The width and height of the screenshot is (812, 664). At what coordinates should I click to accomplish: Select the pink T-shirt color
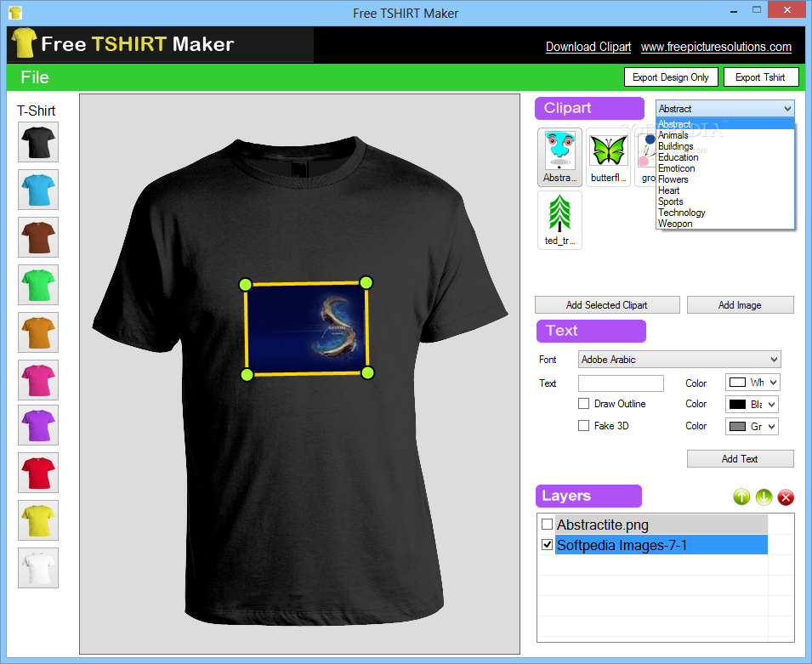[38, 380]
